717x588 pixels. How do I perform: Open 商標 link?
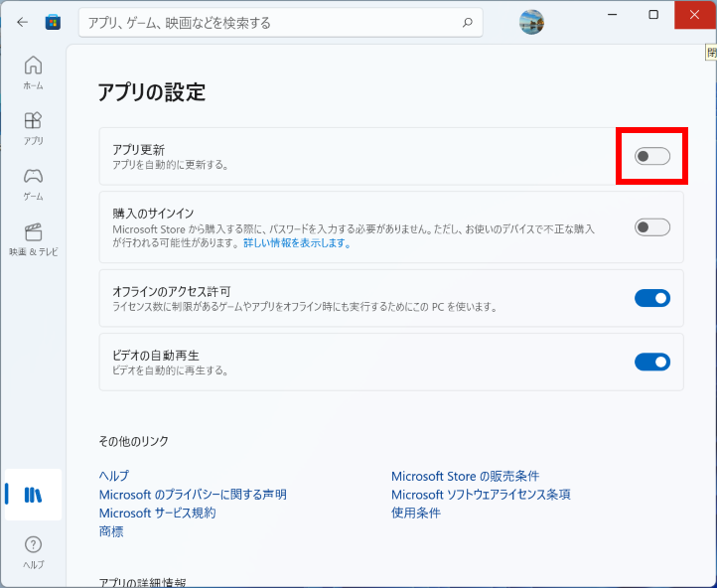click(111, 531)
